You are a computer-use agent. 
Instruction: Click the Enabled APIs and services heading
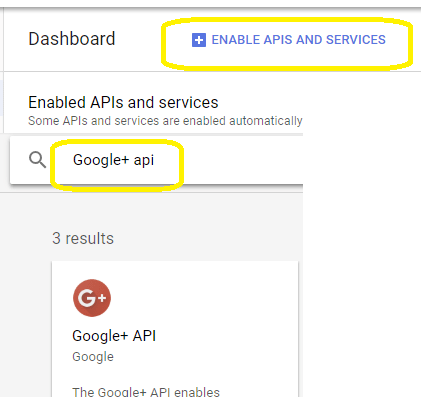pyautogui.click(x=123, y=102)
